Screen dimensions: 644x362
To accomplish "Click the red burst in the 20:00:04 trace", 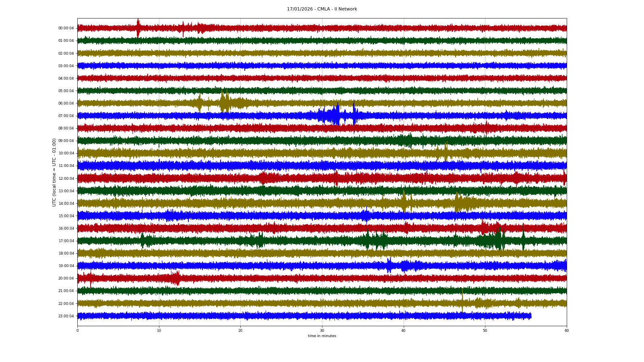I will point(175,278).
